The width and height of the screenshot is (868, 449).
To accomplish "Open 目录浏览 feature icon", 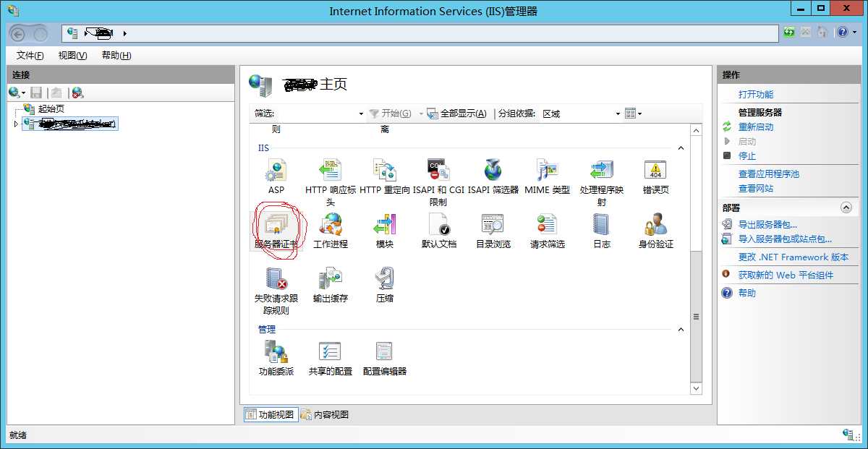I will point(493,231).
